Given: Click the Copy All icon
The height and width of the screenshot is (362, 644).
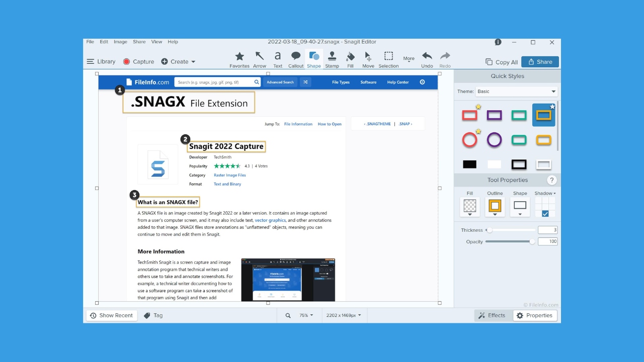Looking at the screenshot, I should [489, 62].
